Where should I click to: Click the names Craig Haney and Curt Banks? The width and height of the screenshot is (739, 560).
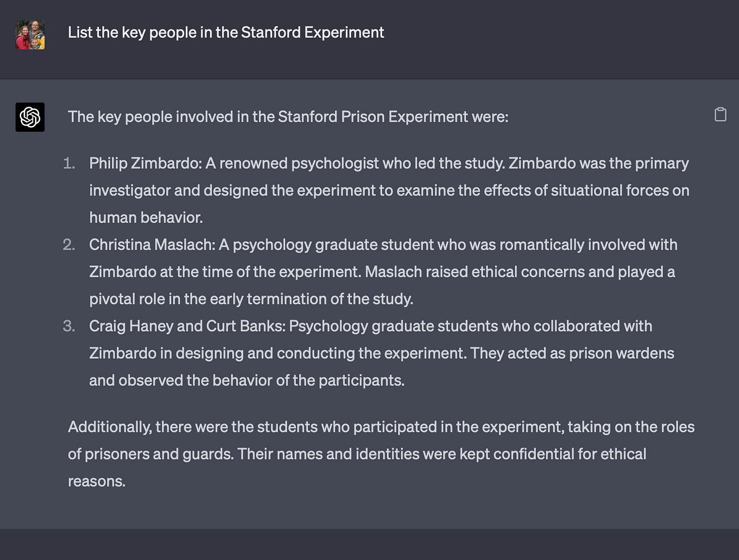tap(186, 326)
